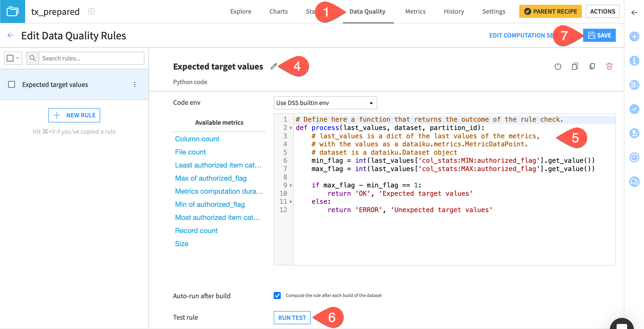Insert the Record count metric link
This screenshot has height=329, width=644.
(x=196, y=230)
